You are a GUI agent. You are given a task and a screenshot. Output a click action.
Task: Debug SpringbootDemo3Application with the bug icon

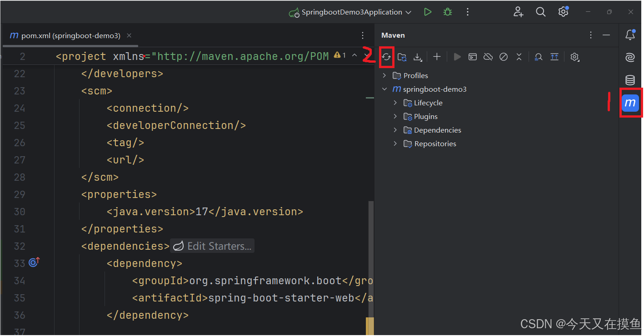click(448, 12)
